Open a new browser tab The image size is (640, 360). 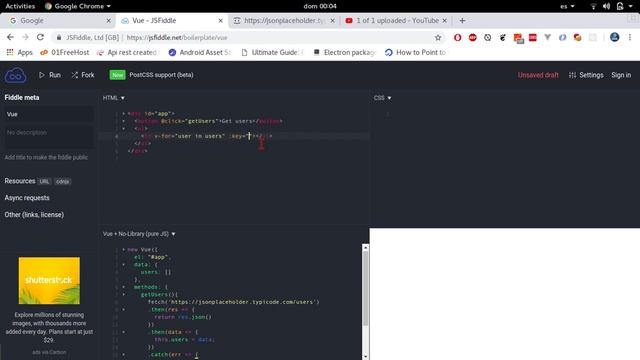pos(462,20)
